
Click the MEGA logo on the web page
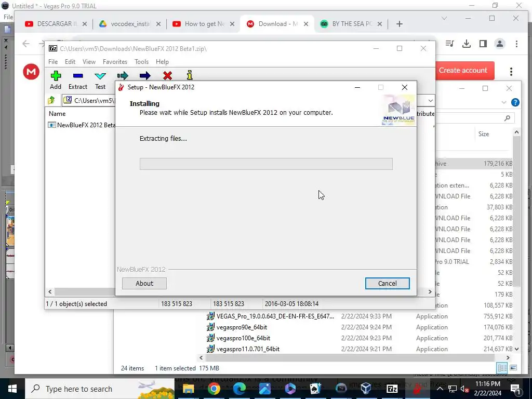[x=31, y=72]
